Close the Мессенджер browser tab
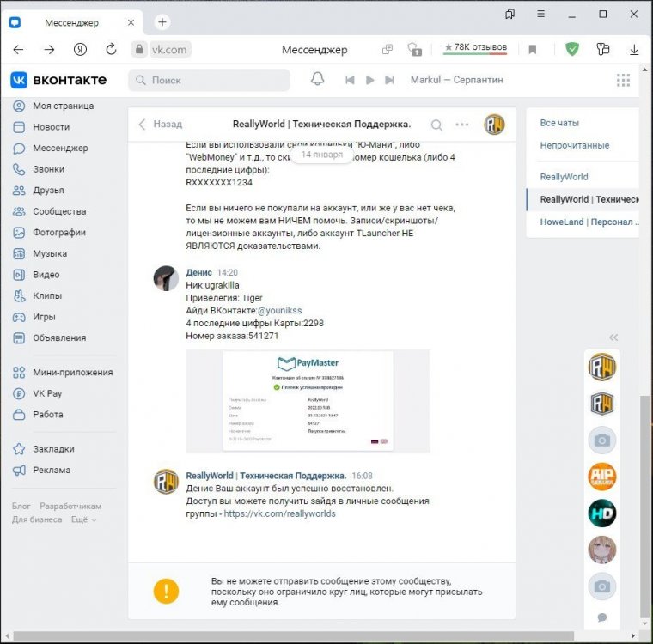653x644 pixels. pyautogui.click(x=131, y=22)
